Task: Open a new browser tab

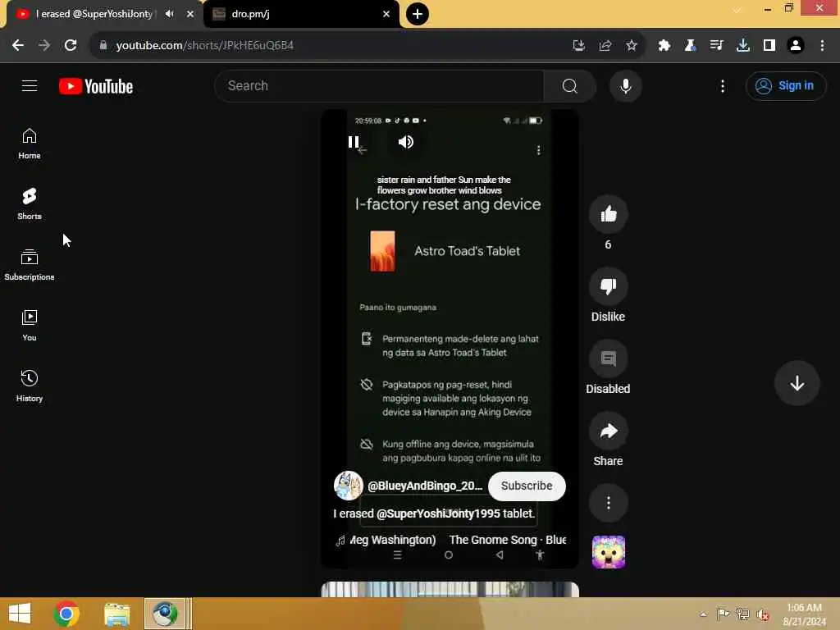Action: coord(418,14)
